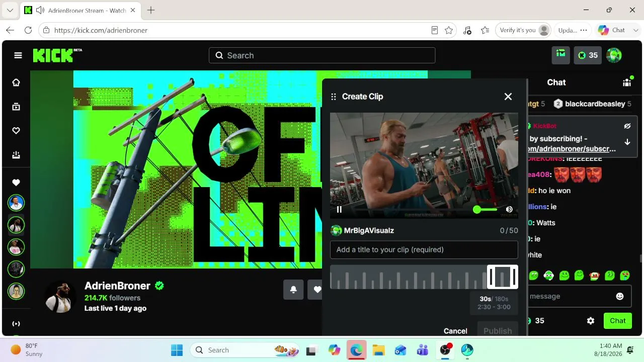644x362 pixels.
Task: Click the clip title input field
Action: tap(424, 250)
